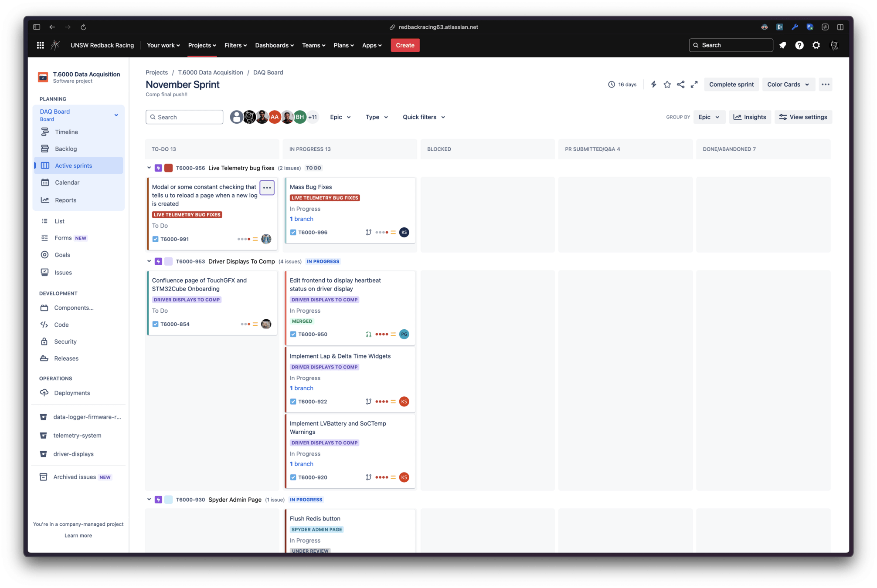Open the Jira app switcher grid
The height and width of the screenshot is (588, 877).
(x=40, y=45)
